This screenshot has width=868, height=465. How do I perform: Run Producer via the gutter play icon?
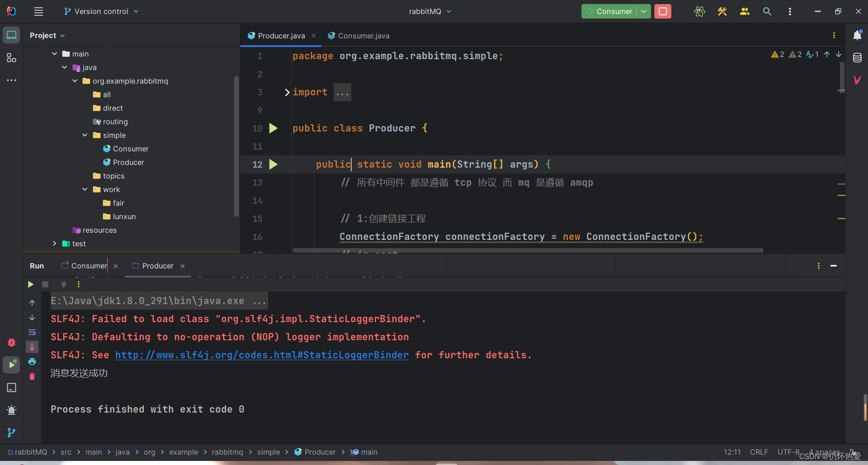pos(274,128)
